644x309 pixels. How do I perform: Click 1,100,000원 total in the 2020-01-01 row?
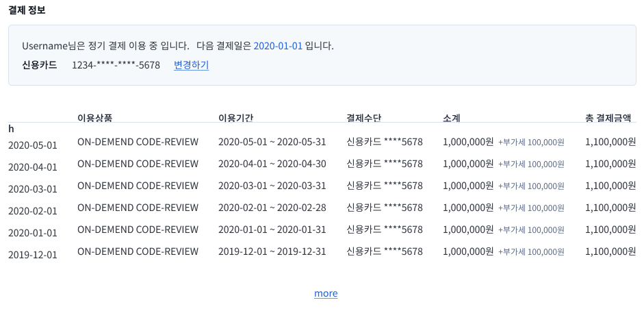click(610, 230)
